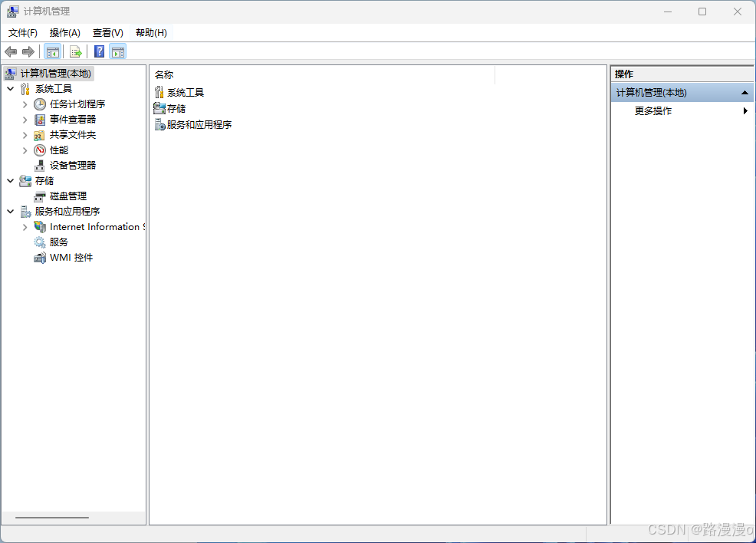Select 性能 text in the tree
Image resolution: width=756 pixels, height=543 pixels.
point(59,150)
